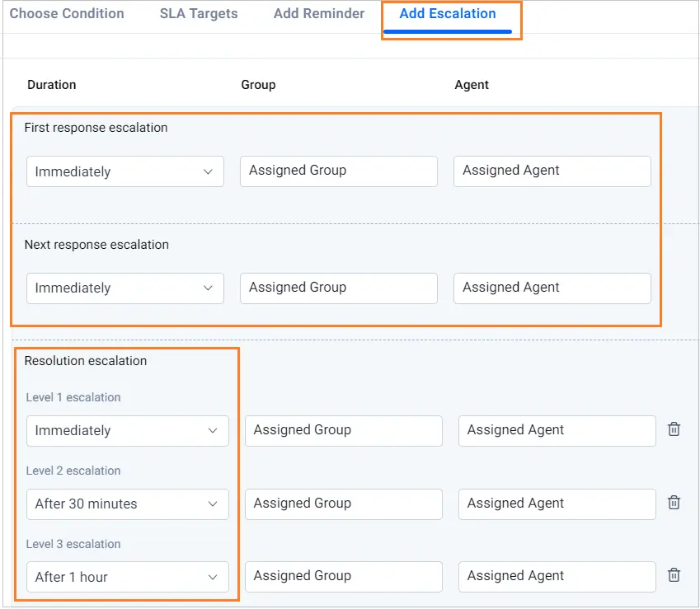Remove the Level 1 escalation row
700x609 pixels.
[674, 429]
